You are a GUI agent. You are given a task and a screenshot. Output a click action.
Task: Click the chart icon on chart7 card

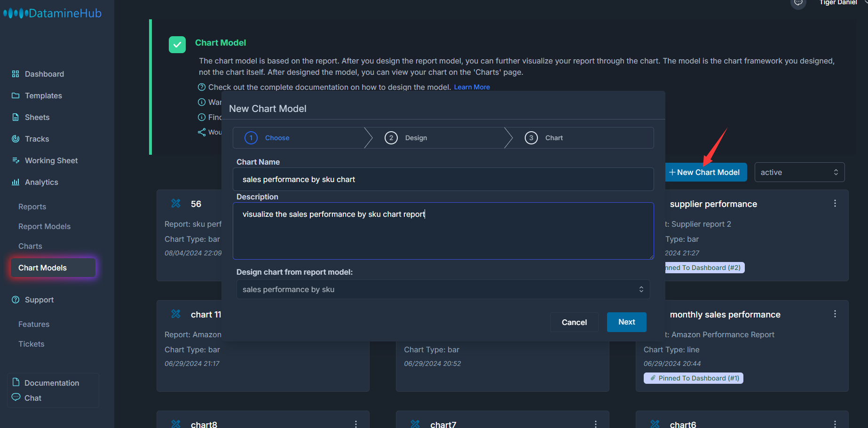click(415, 424)
